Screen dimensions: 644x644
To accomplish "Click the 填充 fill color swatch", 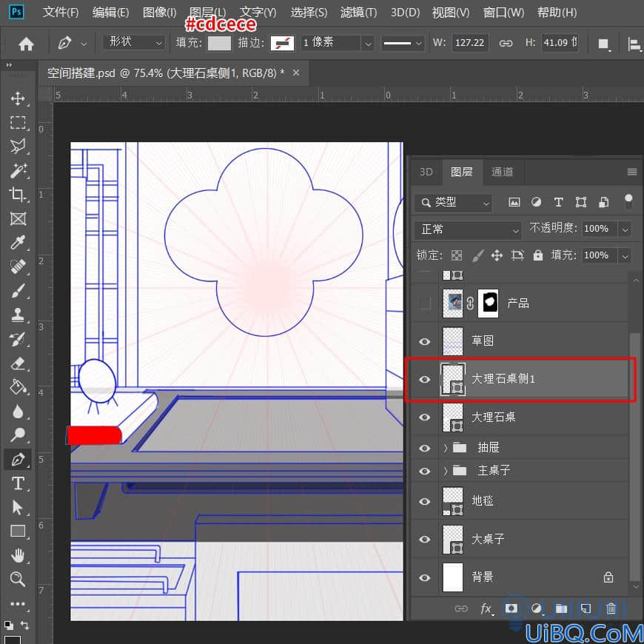I will 219,43.
